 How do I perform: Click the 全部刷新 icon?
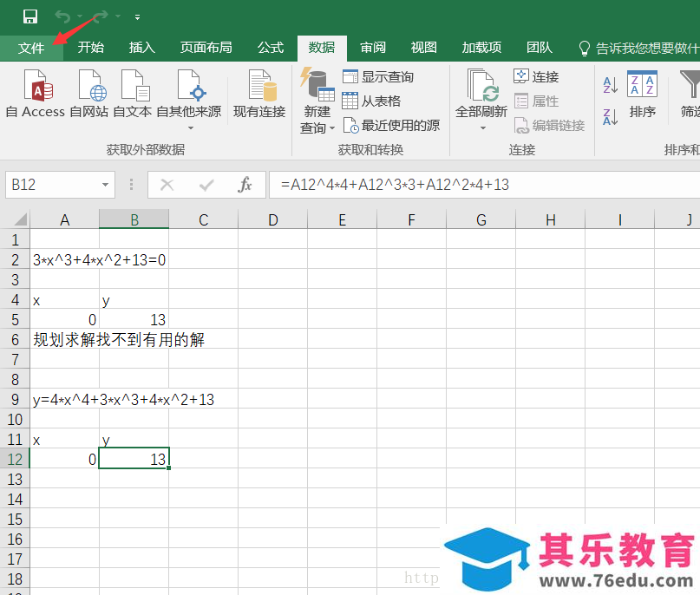coord(481,85)
